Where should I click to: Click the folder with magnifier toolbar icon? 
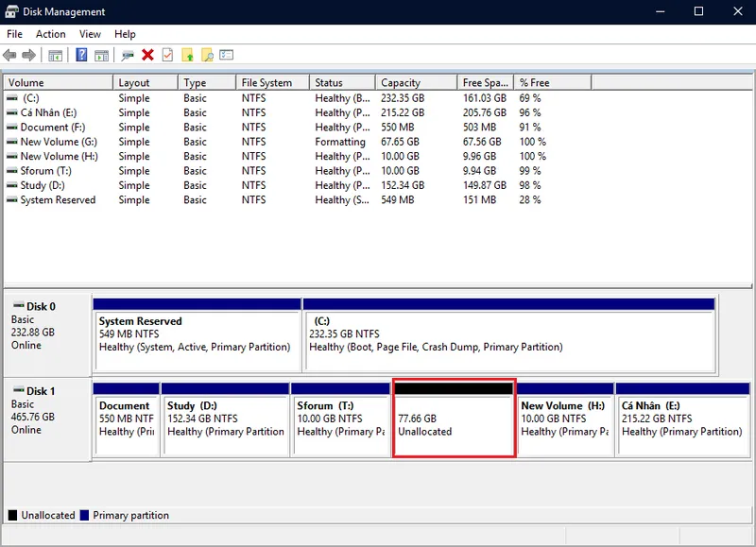[207, 55]
